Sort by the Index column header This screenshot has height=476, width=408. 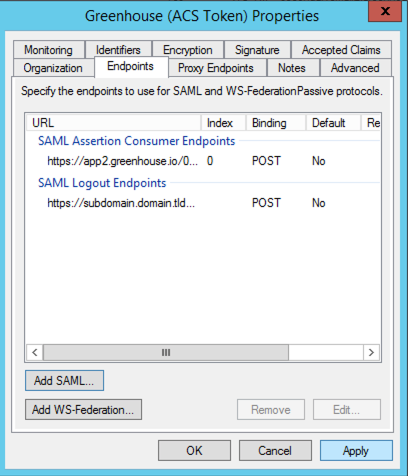coord(224,123)
